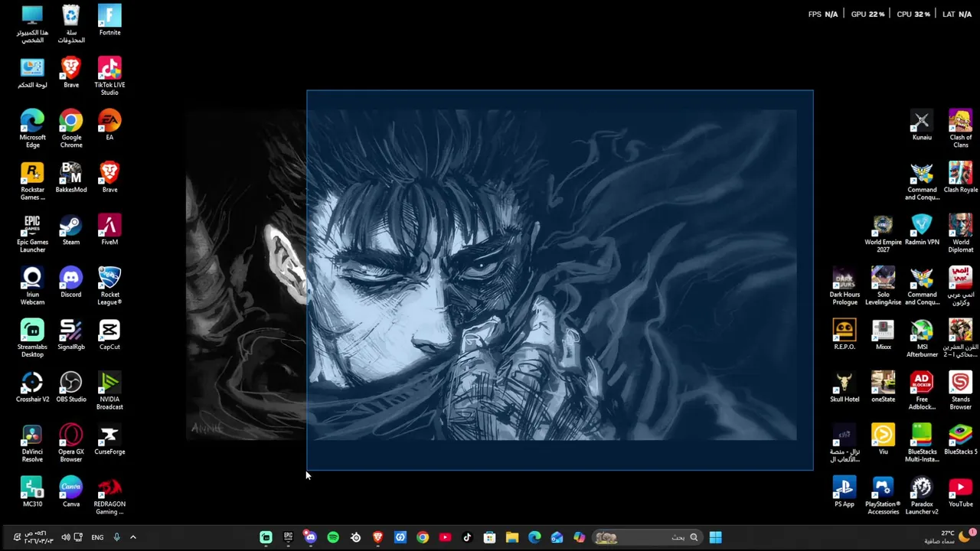Select the FiveM desktop shortcut
Viewport: 980px width, 551px height.
[x=109, y=230]
